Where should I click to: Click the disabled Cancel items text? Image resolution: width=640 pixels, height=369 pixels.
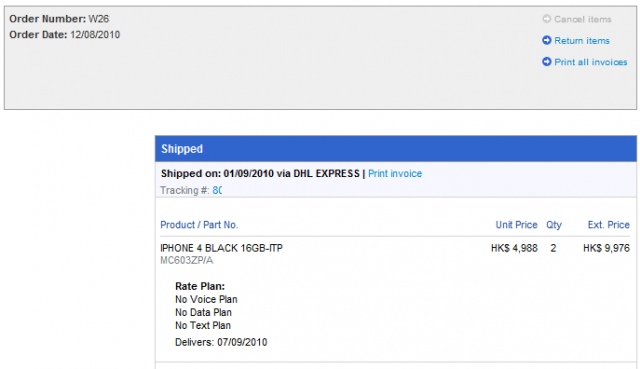(x=582, y=19)
